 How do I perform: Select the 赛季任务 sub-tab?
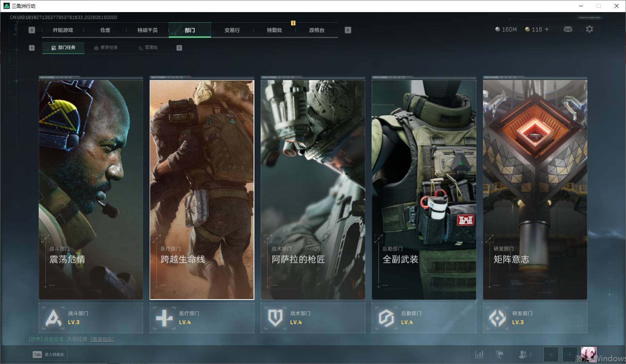coord(106,48)
